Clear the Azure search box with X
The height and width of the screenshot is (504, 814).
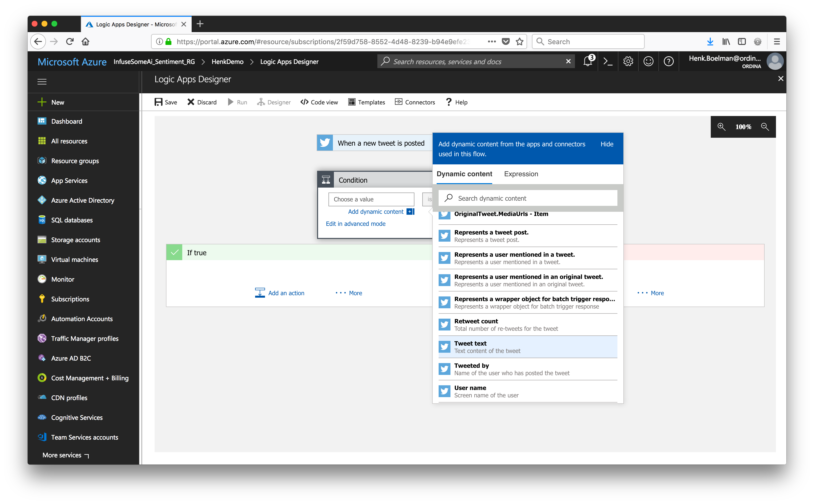click(x=568, y=61)
